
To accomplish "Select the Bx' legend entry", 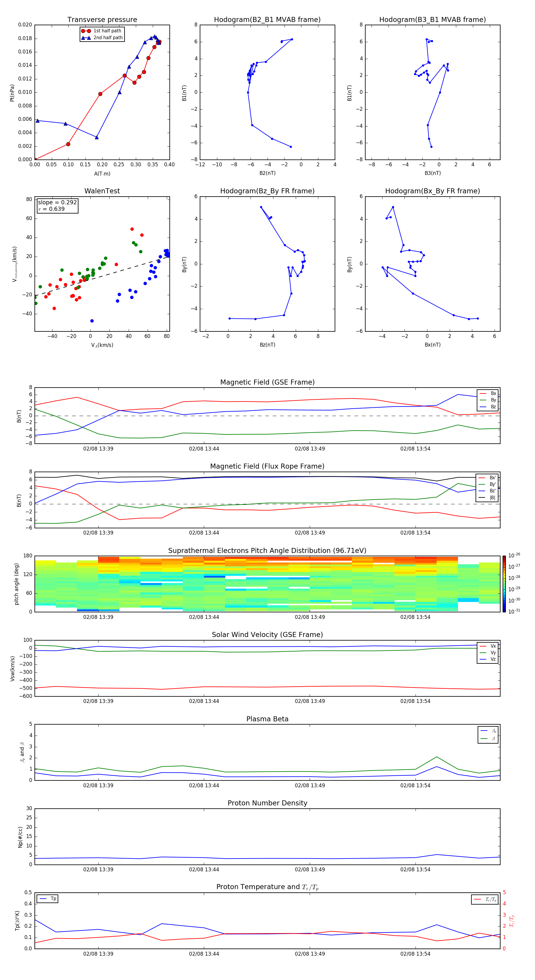I will [487, 478].
